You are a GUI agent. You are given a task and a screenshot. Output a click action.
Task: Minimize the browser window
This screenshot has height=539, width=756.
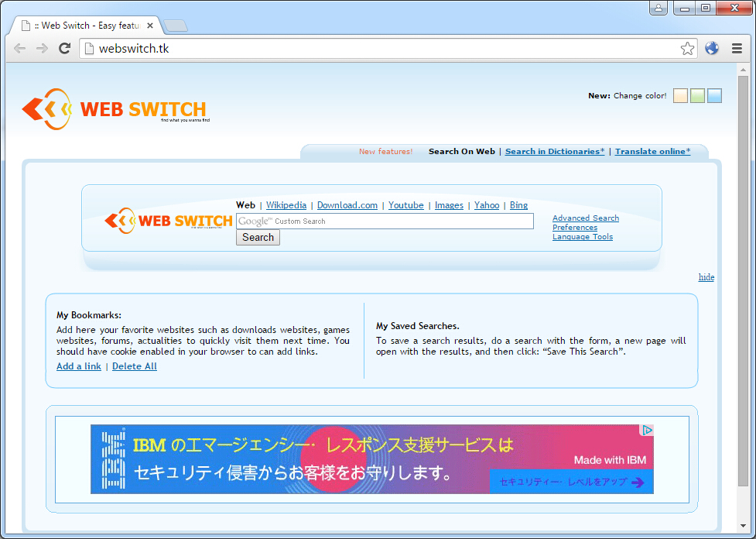(x=685, y=8)
